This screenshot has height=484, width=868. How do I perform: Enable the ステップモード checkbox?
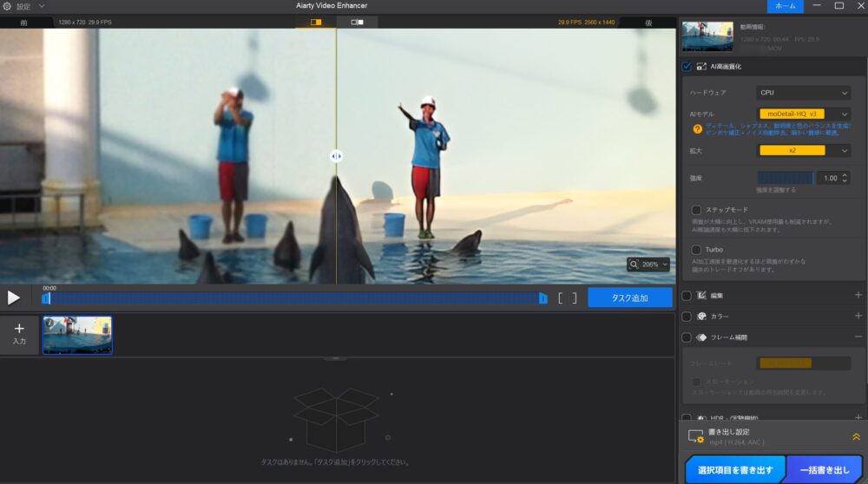point(697,210)
